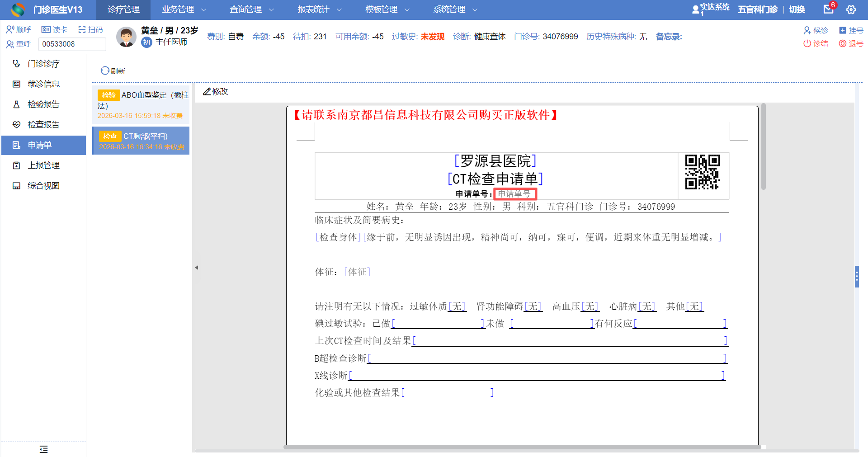Expand the 系统管理 dropdown menu
This screenshot has height=457, width=868.
(455, 9)
